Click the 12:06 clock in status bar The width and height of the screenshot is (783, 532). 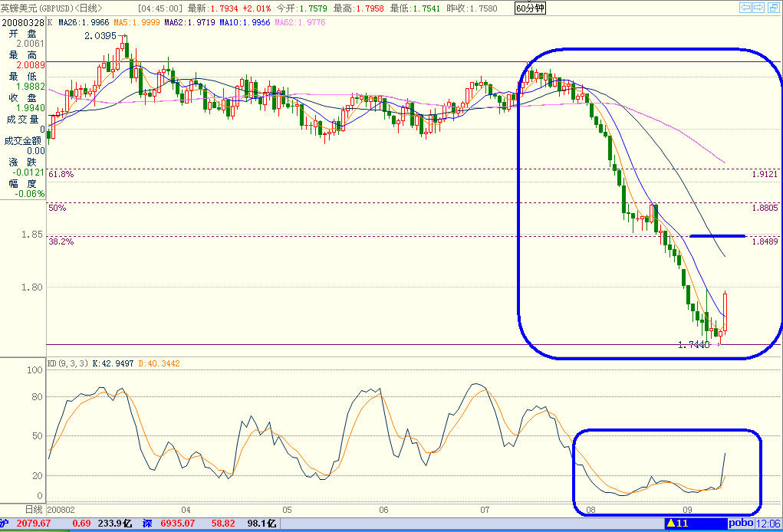click(x=768, y=523)
